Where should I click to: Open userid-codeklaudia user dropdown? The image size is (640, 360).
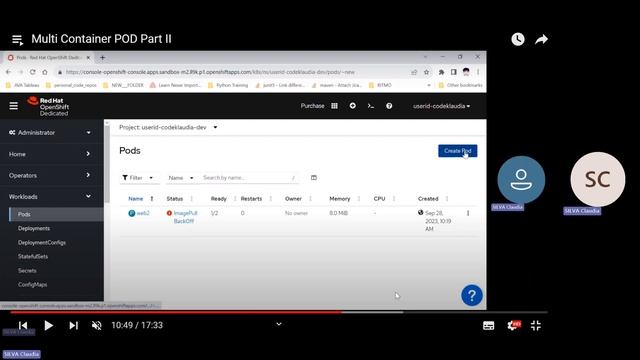click(x=441, y=106)
